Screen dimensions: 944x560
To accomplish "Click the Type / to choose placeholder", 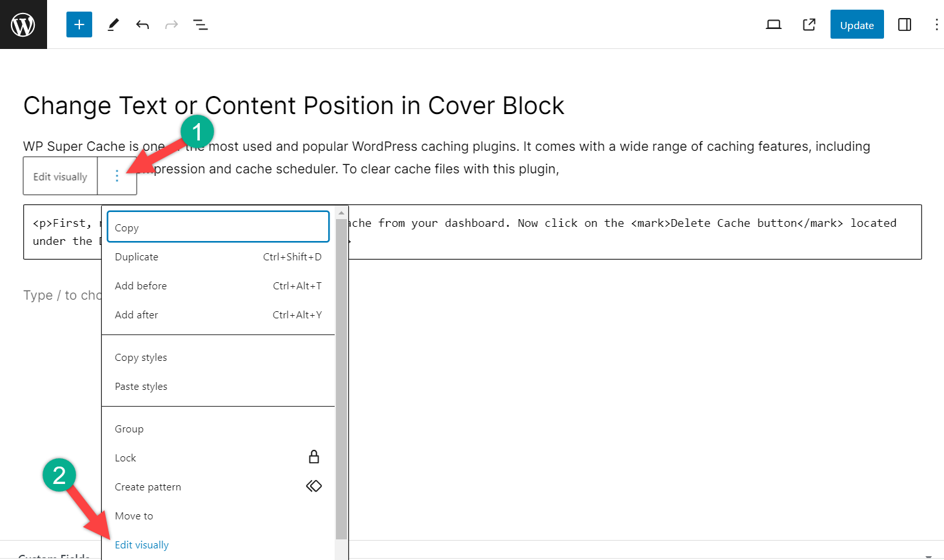I will 62,295.
